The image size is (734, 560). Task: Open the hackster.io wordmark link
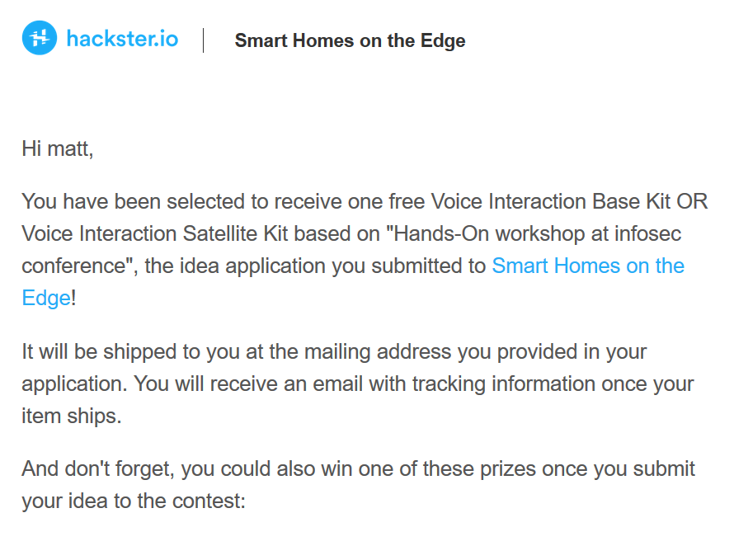[122, 39]
